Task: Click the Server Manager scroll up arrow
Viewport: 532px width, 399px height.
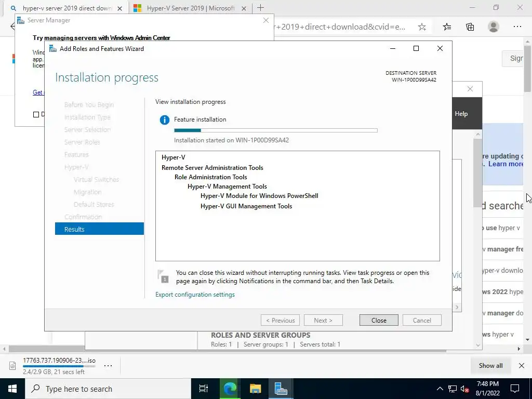Action: [478, 135]
